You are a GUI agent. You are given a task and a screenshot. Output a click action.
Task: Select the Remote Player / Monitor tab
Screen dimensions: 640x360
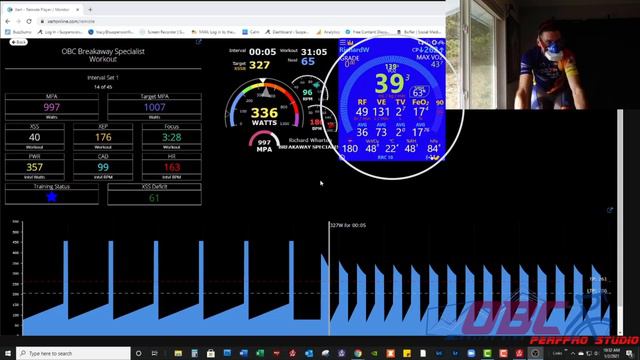click(42, 9)
